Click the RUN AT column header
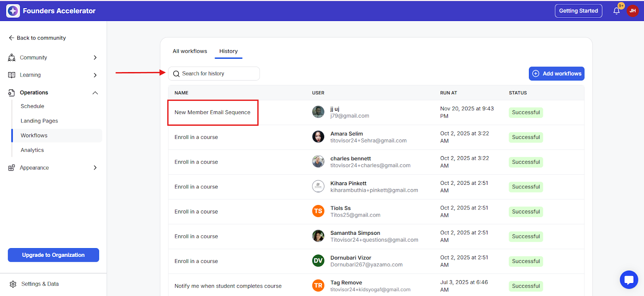Viewport: 644px width, 296px height. [x=448, y=93]
